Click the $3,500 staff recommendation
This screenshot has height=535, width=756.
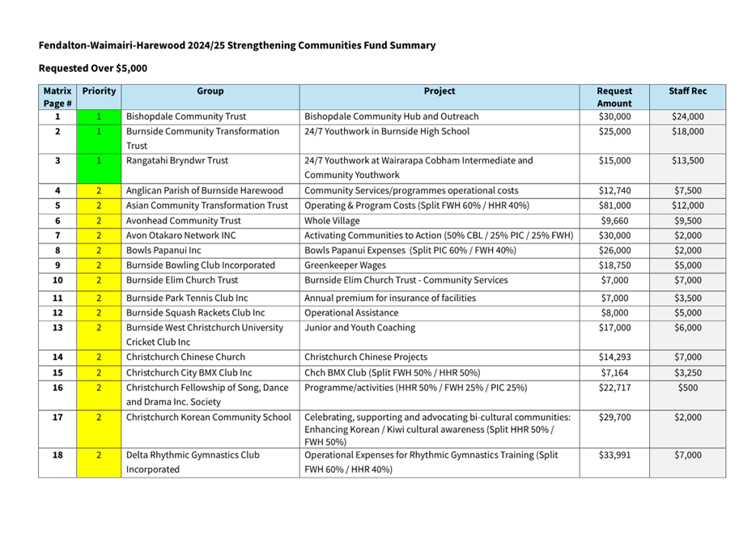coord(687,299)
